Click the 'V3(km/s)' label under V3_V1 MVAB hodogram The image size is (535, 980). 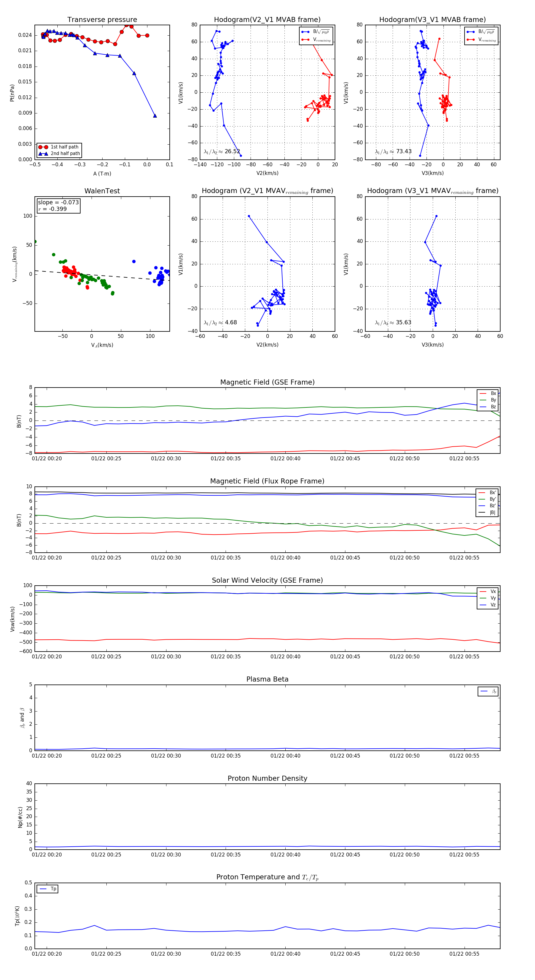(432, 173)
